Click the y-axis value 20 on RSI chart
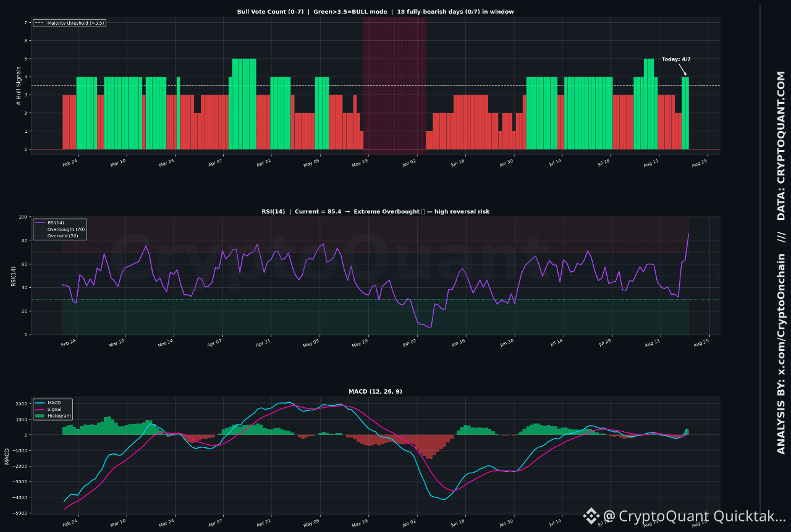The width and height of the screenshot is (791, 532). tap(25, 311)
